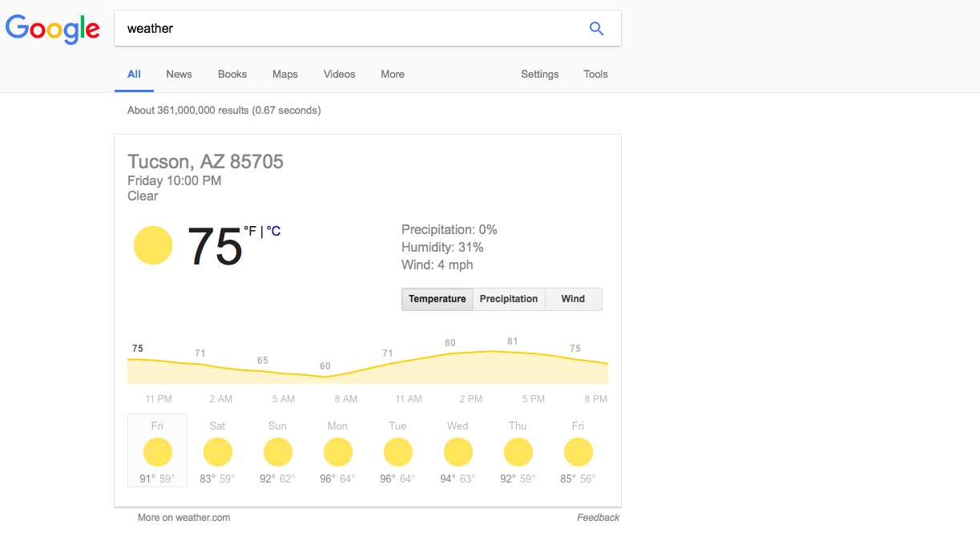Switch units to °C

tap(273, 231)
